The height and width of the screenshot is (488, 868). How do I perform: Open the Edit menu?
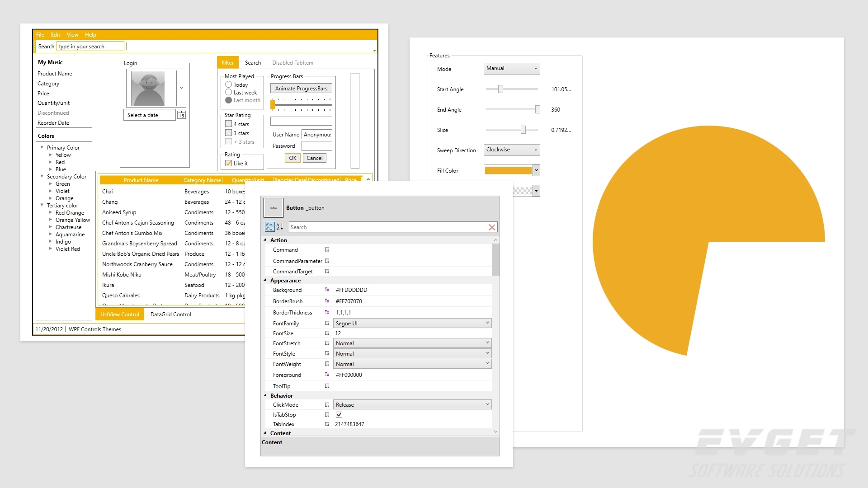tap(56, 34)
